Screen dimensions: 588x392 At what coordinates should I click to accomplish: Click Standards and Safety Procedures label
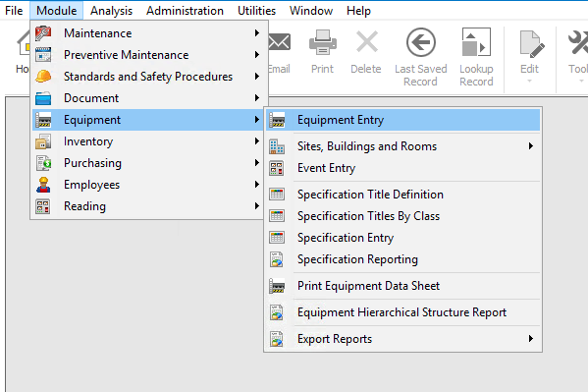[148, 77]
